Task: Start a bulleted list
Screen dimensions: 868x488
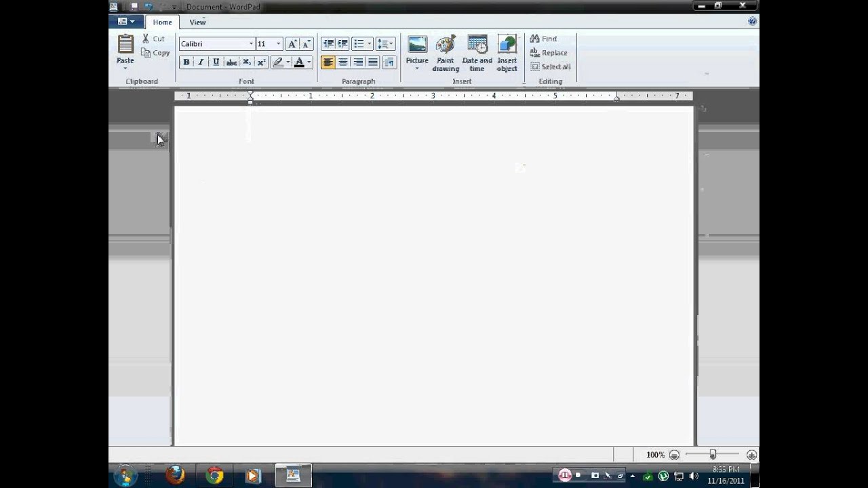Action: 359,44
